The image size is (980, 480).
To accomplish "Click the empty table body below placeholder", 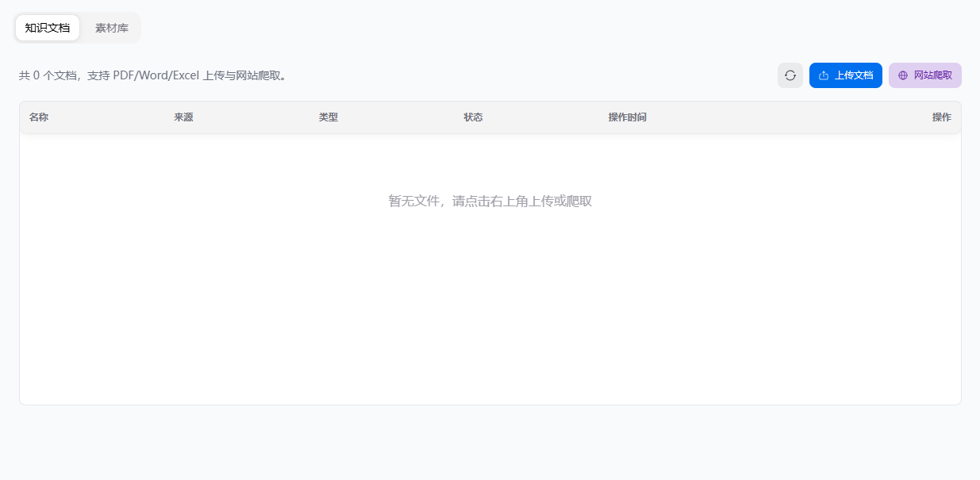I will coord(490,317).
